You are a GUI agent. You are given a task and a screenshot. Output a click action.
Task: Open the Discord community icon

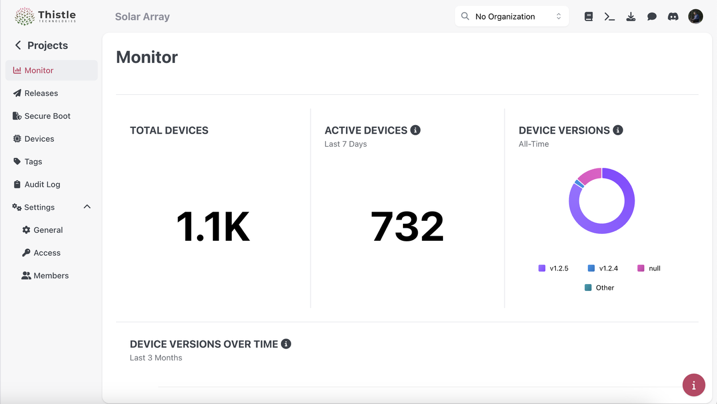pyautogui.click(x=673, y=17)
